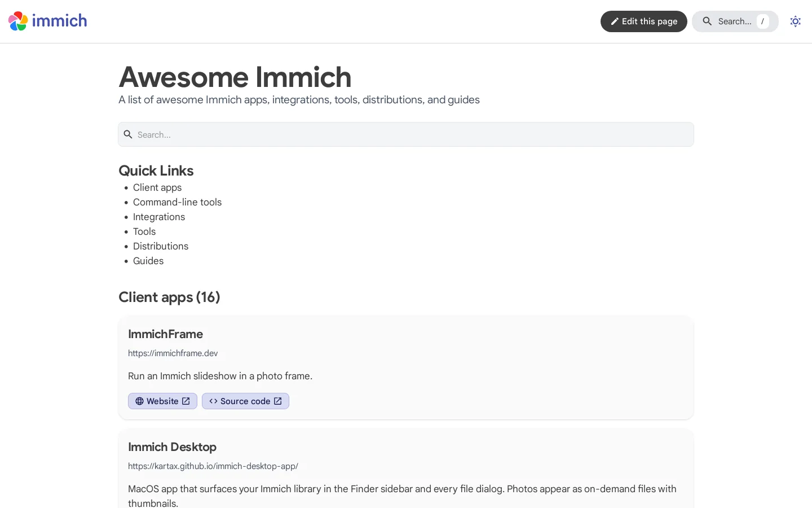Open the header Search box

coord(735,21)
